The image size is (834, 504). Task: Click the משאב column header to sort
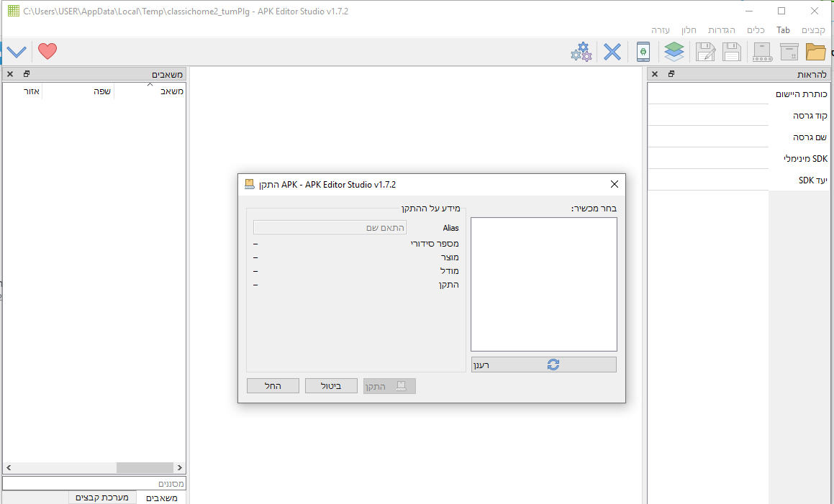pyautogui.click(x=171, y=91)
